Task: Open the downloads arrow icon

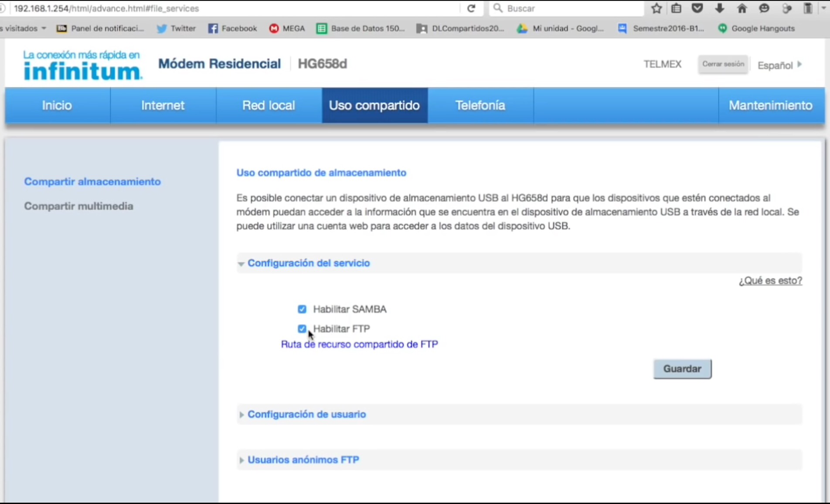Action: click(719, 8)
